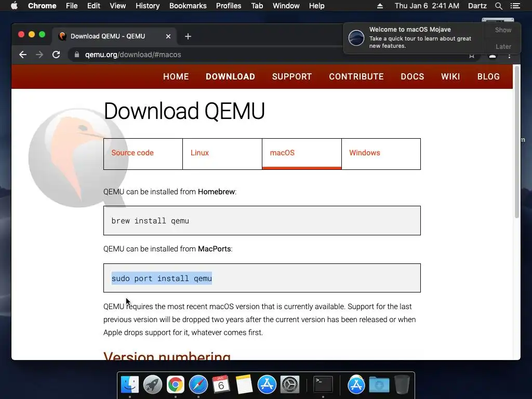Select the macOS tab
The width and height of the screenshot is (532, 399).
[302, 154]
